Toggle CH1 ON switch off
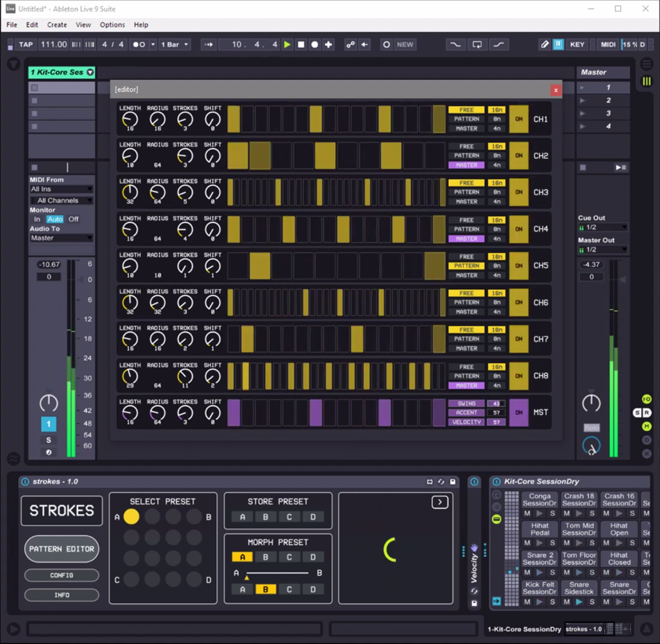 518,119
